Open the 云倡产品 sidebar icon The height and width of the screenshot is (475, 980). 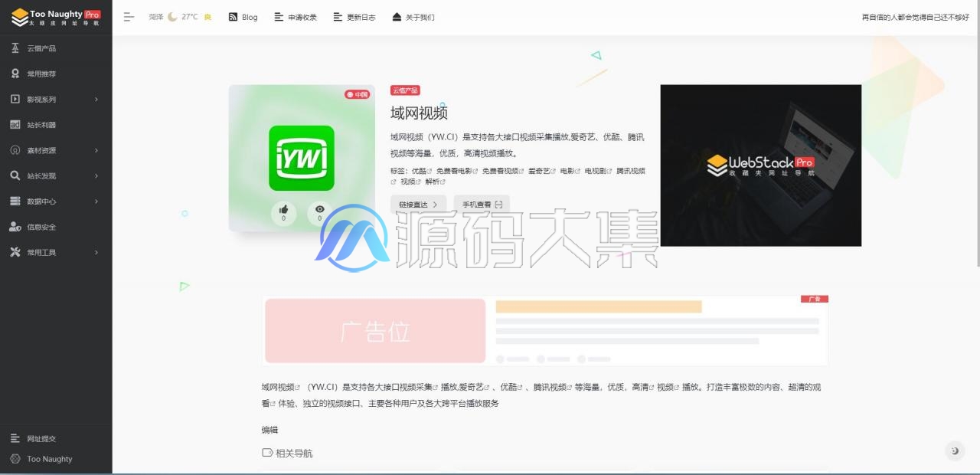tap(15, 48)
